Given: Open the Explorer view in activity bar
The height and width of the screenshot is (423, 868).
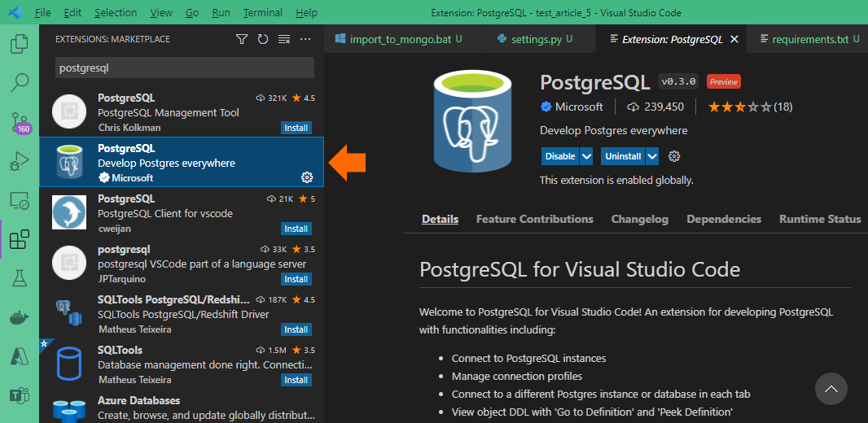Looking at the screenshot, I should [20, 44].
